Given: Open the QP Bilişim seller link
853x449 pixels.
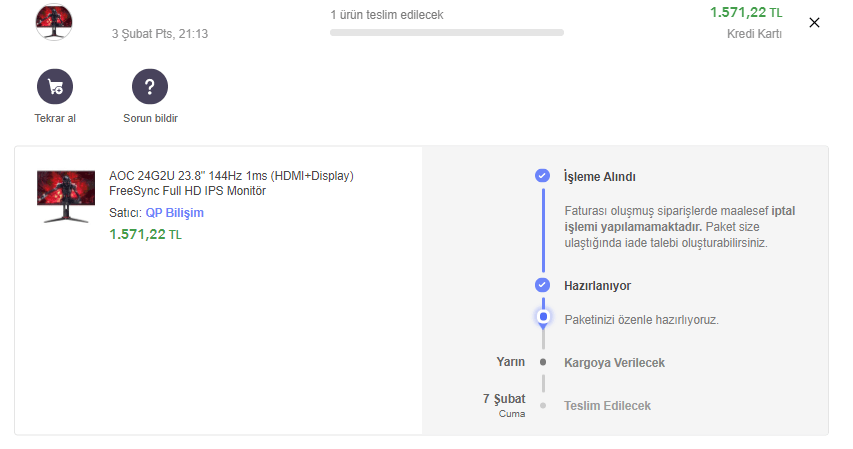Looking at the screenshot, I should coord(175,213).
